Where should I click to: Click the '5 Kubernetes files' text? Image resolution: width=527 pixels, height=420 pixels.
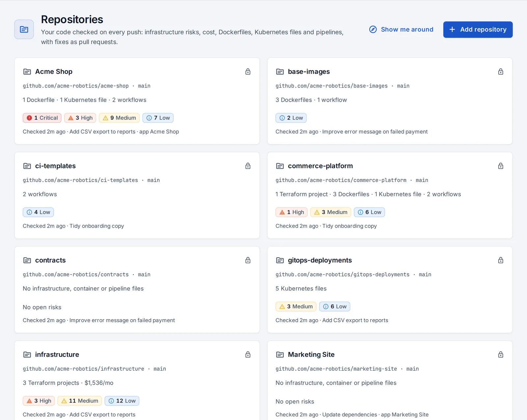[x=301, y=289]
